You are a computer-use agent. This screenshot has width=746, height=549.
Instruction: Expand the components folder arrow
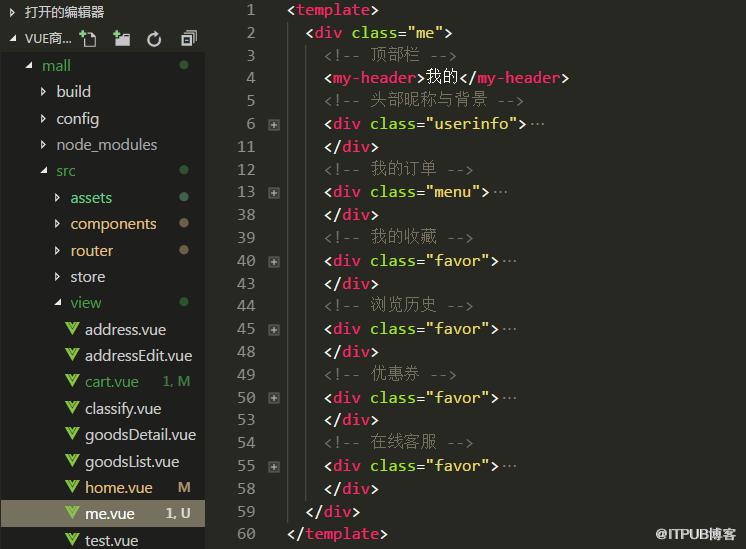(57, 224)
